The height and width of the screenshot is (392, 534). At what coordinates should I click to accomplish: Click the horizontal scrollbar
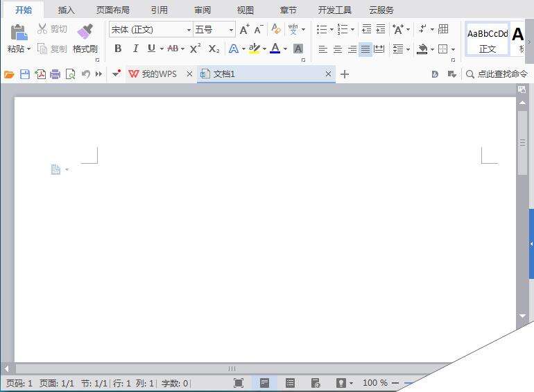(232, 368)
